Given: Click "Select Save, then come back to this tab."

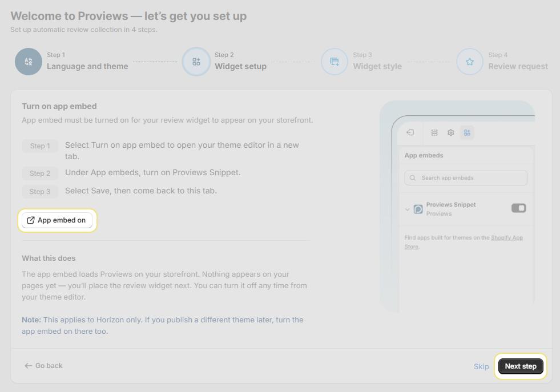Looking at the screenshot, I should click(141, 191).
